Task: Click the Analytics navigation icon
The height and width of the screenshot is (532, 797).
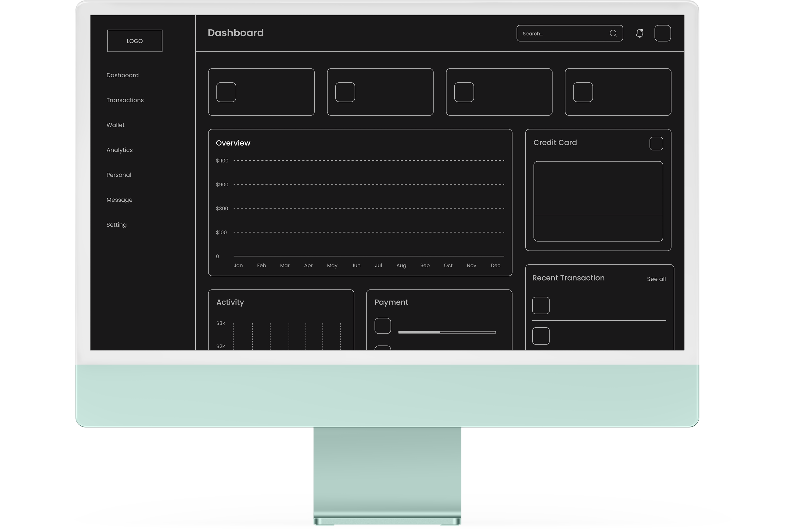Action: coord(120,150)
